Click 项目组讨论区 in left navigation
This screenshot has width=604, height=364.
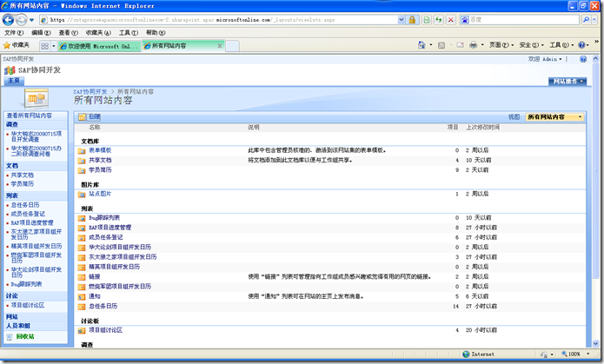27,305
